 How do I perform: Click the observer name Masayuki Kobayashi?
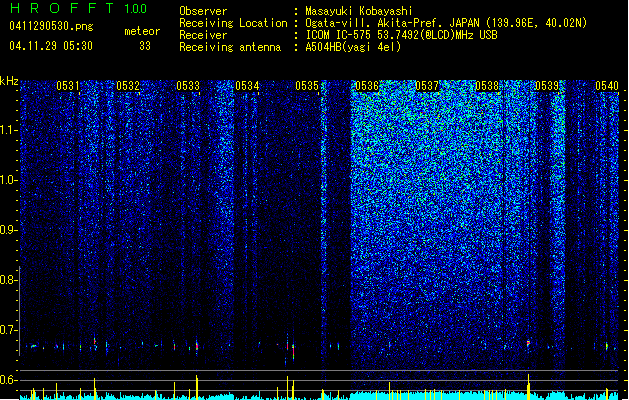(x=359, y=11)
